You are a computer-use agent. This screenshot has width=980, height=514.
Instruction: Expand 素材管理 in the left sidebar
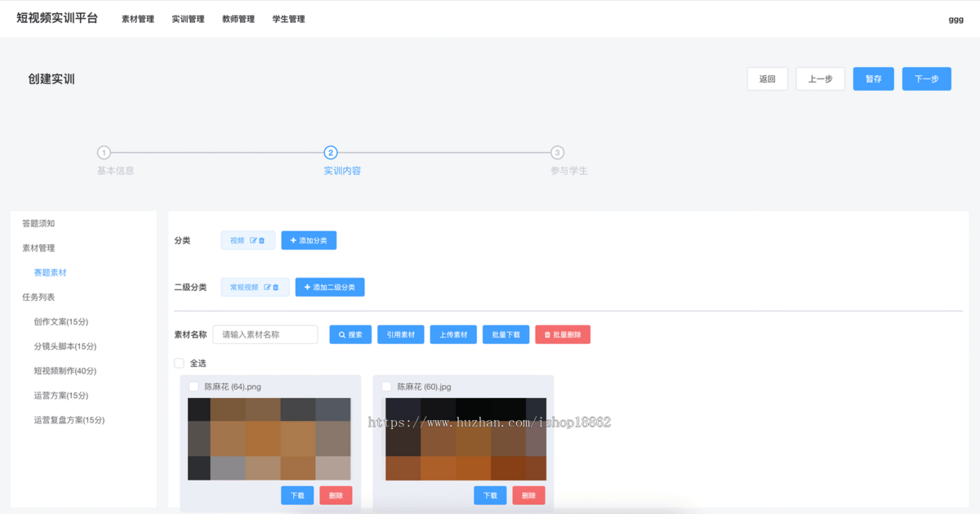pyautogui.click(x=38, y=248)
